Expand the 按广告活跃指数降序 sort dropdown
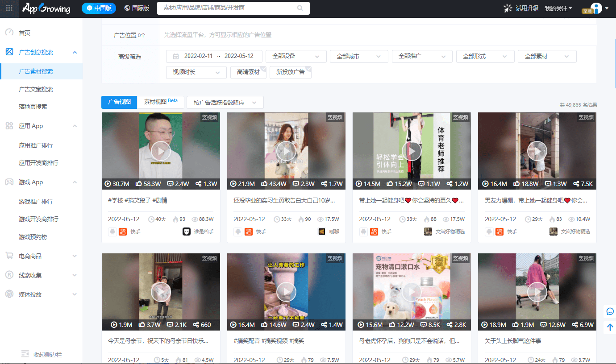This screenshot has width=616, height=364. (225, 103)
